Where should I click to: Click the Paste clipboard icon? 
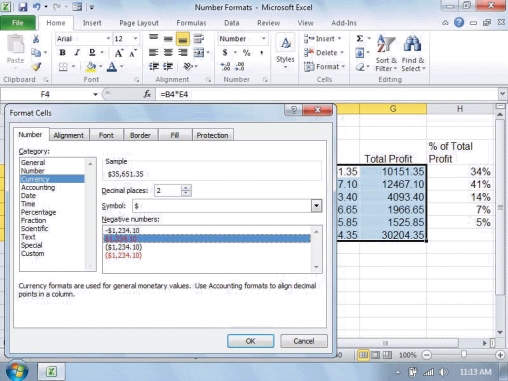(x=15, y=44)
